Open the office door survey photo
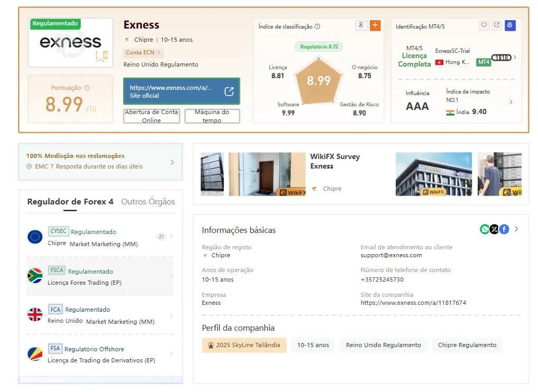 (267, 174)
